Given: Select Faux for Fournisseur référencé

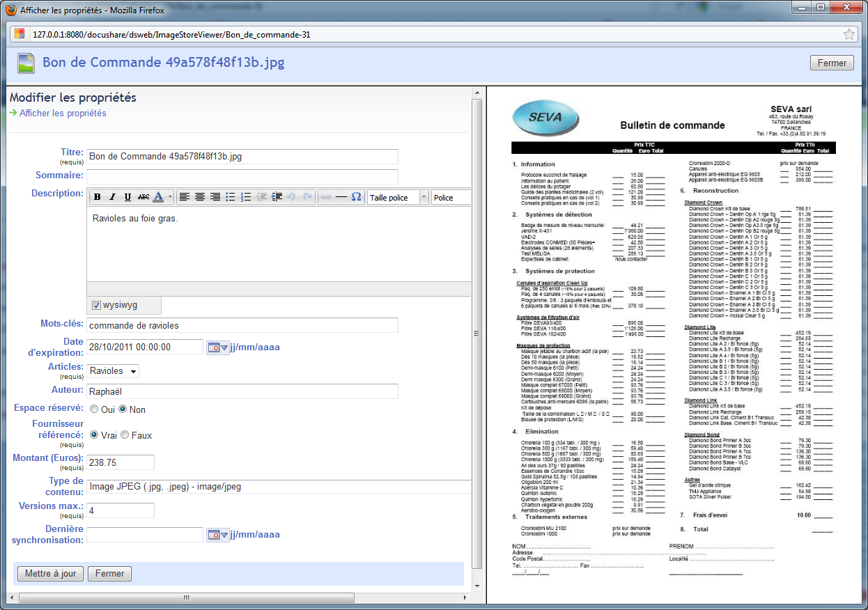Looking at the screenshot, I should [125, 435].
